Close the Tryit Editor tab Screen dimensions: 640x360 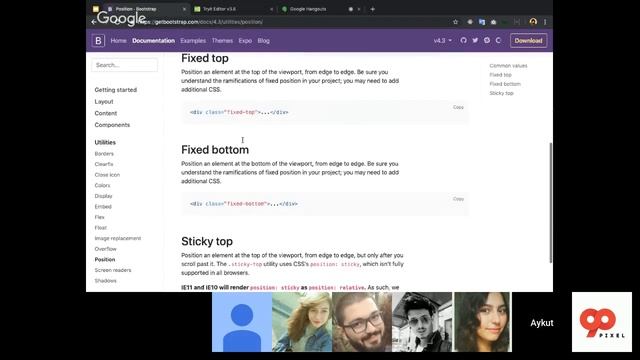(x=271, y=9)
